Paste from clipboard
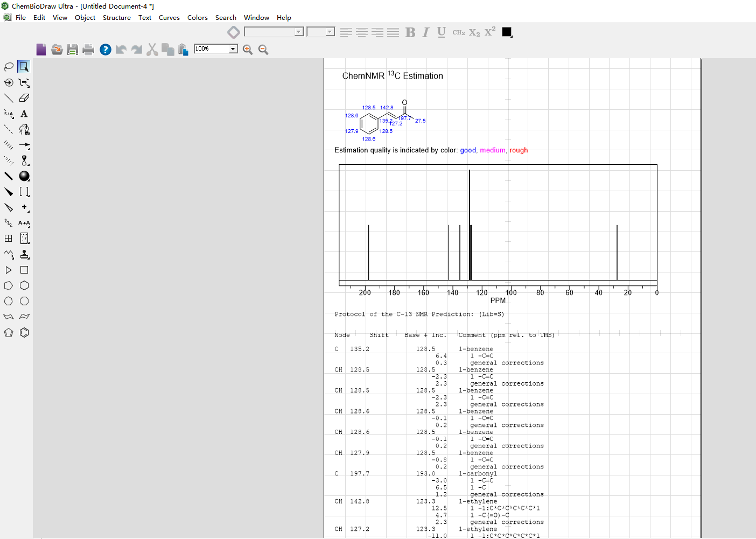Image resolution: width=756 pixels, height=539 pixels. [x=183, y=50]
